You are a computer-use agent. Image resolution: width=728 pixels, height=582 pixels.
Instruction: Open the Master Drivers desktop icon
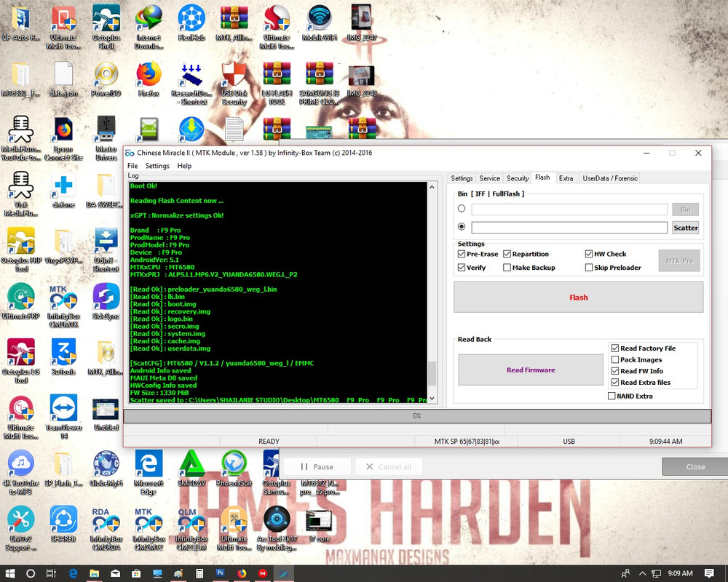pos(106,138)
